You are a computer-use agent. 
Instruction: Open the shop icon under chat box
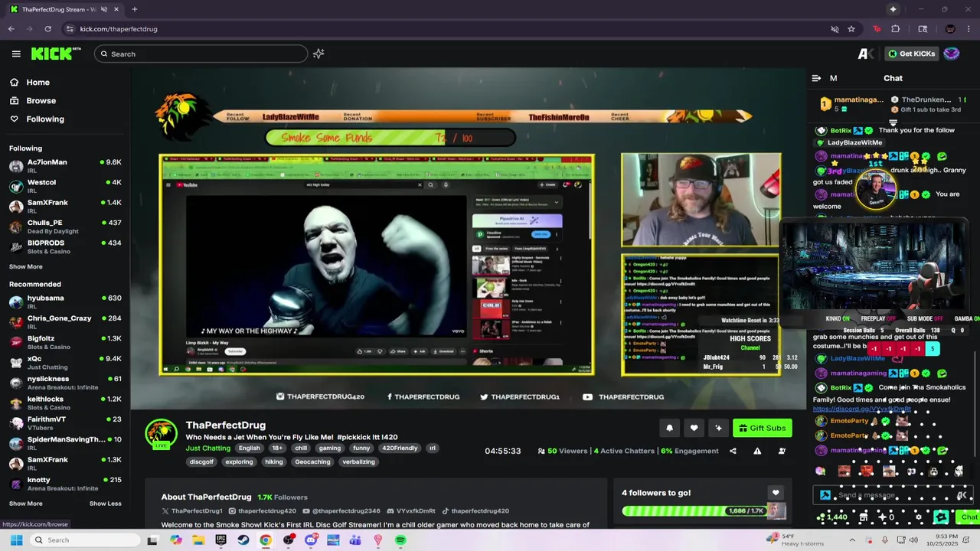[x=864, y=517]
